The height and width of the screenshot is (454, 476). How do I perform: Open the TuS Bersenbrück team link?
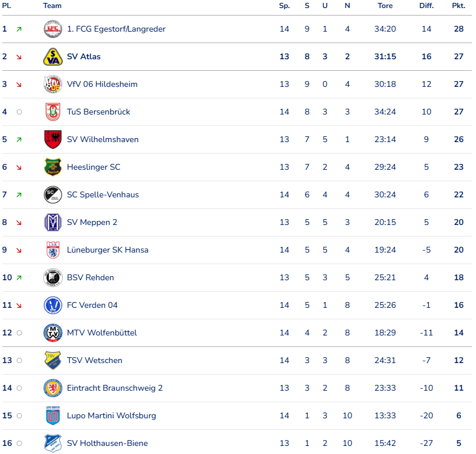98,112
